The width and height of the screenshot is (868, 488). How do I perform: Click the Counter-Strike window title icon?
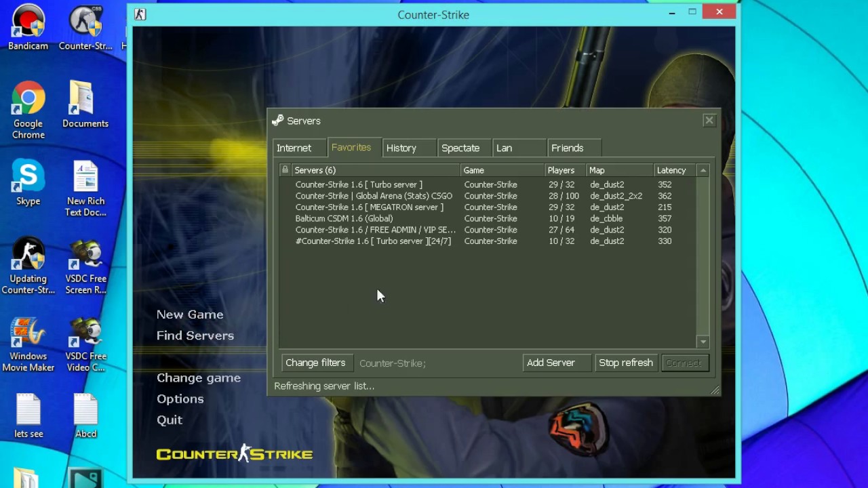pos(140,14)
